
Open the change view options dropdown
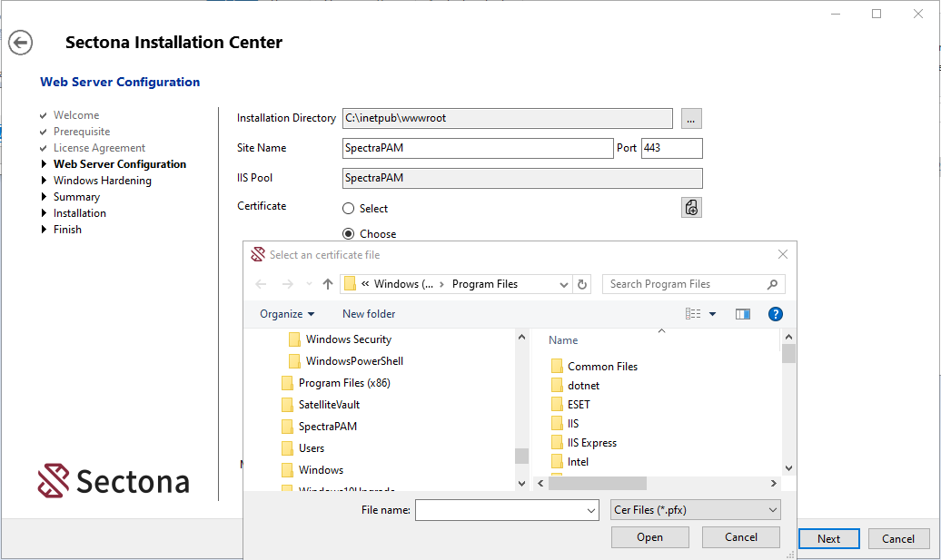[712, 314]
